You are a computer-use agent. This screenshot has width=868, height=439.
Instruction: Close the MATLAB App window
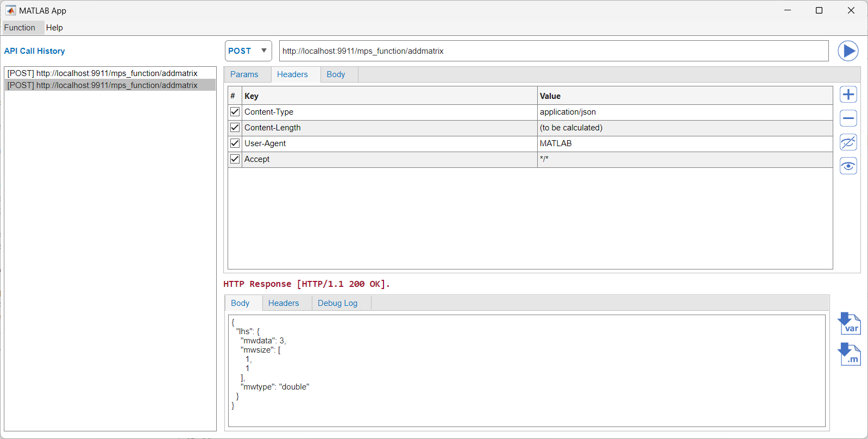click(851, 10)
